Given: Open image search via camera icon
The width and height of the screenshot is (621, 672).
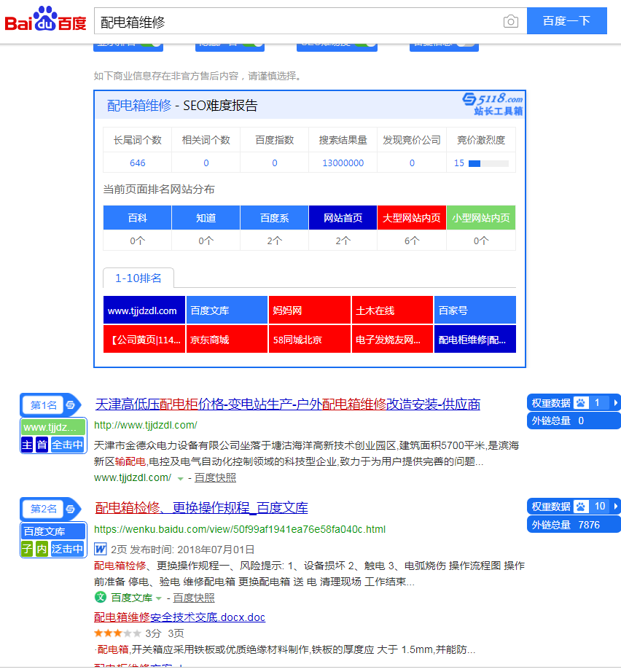Looking at the screenshot, I should tap(510, 21).
